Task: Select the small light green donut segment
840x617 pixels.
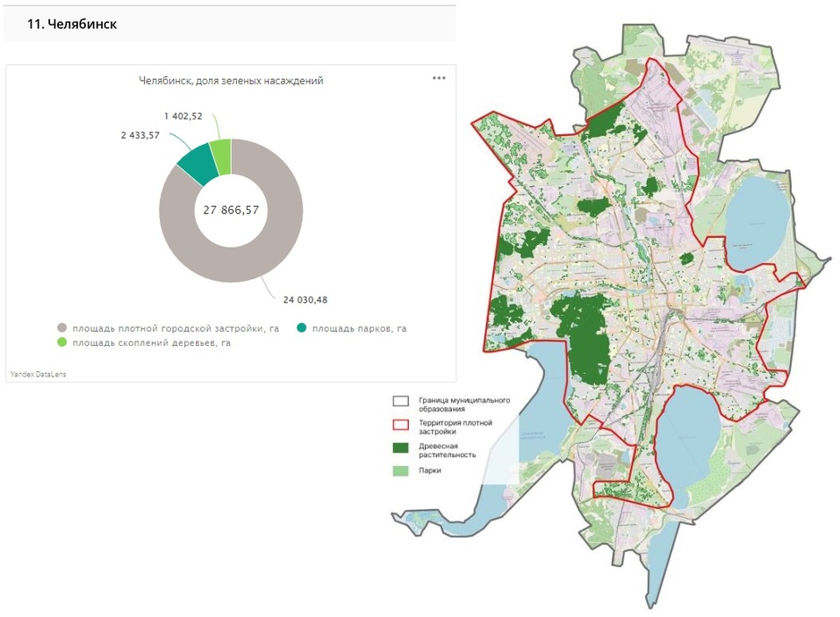Action: [x=221, y=154]
